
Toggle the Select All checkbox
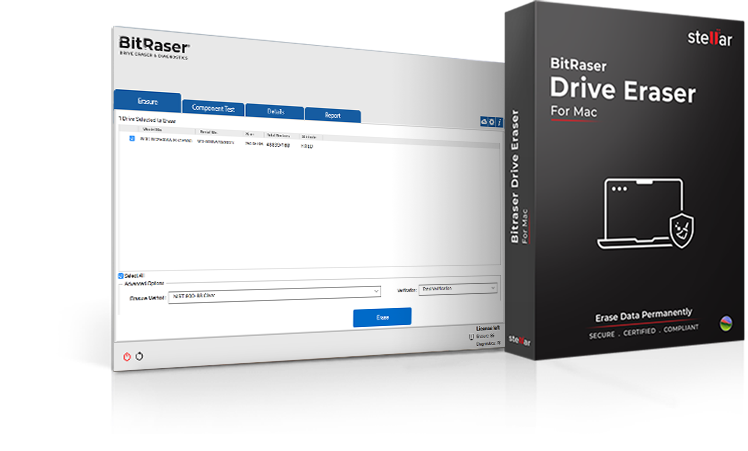pyautogui.click(x=121, y=276)
